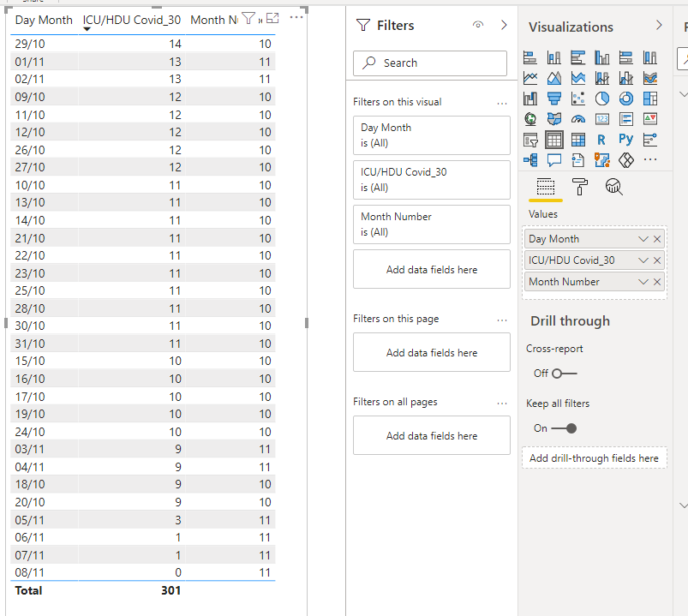
Task: Select the clustered bar chart visual
Action: click(577, 57)
